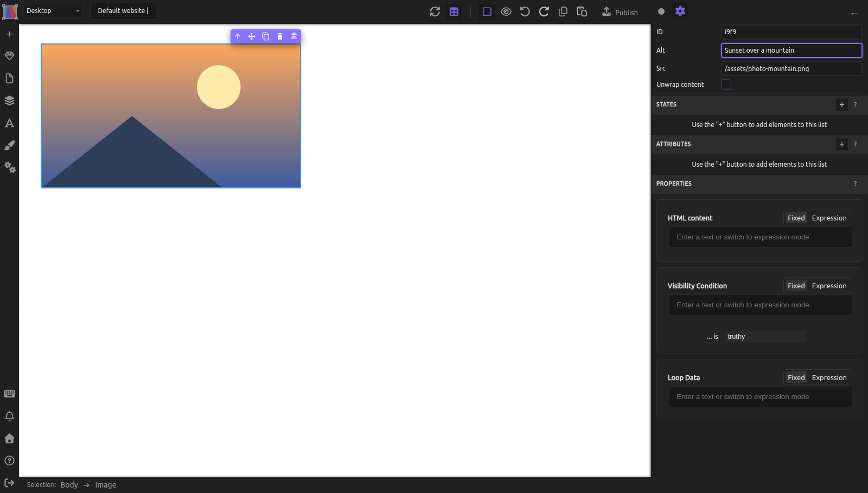868x493 pixels.
Task: Check the Unwrap content checkbox
Action: (x=726, y=85)
